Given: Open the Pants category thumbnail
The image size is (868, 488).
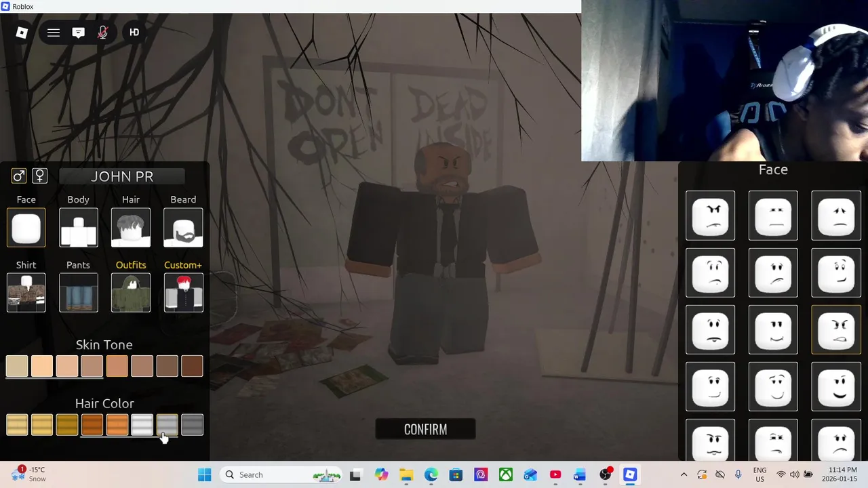Looking at the screenshot, I should [x=79, y=293].
